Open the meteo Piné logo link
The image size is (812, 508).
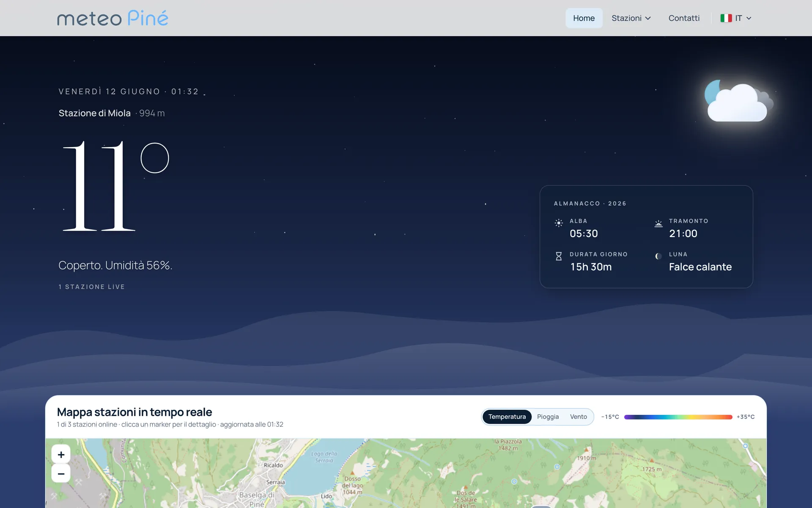click(x=112, y=18)
